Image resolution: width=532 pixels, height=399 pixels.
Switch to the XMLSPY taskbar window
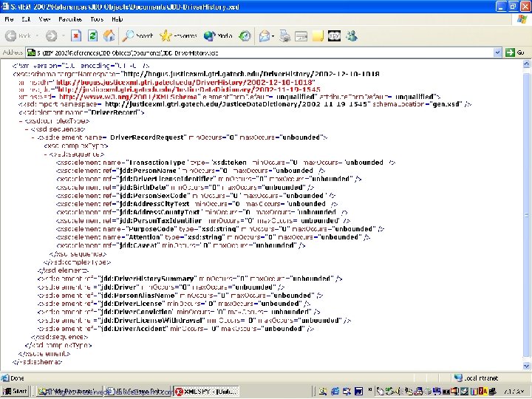point(206,392)
